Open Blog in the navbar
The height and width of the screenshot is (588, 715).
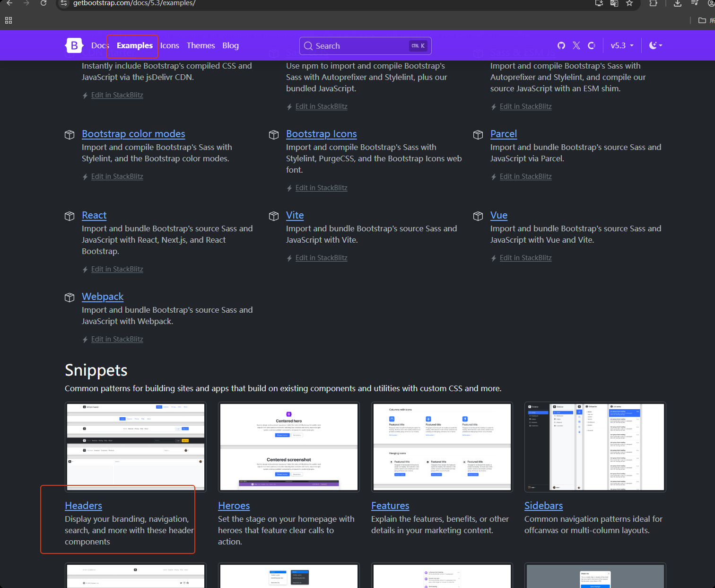click(x=231, y=45)
